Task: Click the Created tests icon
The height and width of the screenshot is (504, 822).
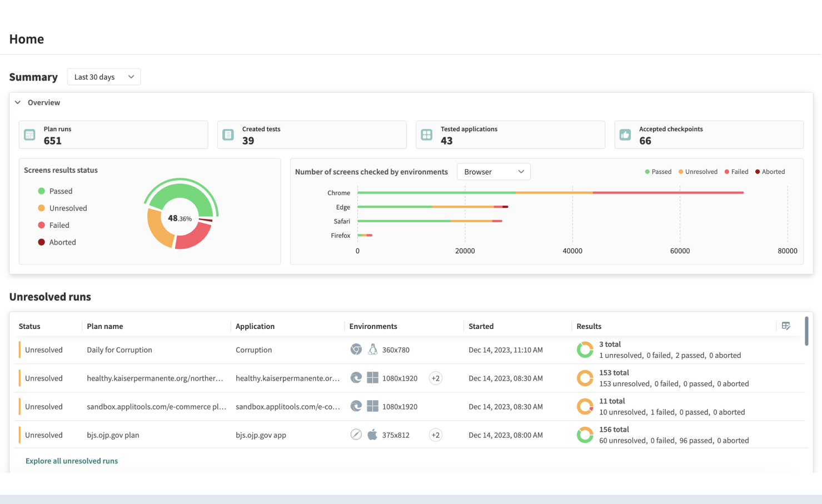Action: point(228,134)
